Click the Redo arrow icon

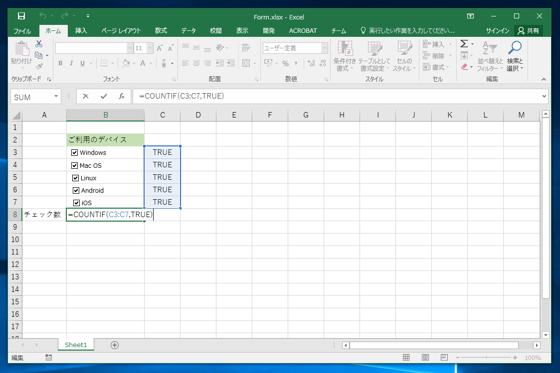point(64,16)
